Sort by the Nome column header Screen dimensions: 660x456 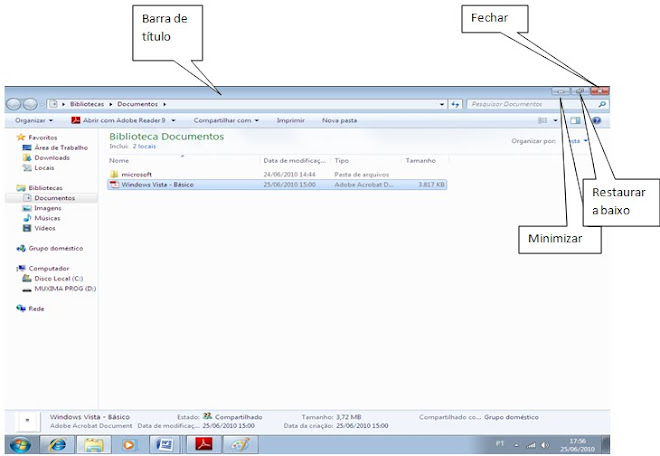coord(184,160)
